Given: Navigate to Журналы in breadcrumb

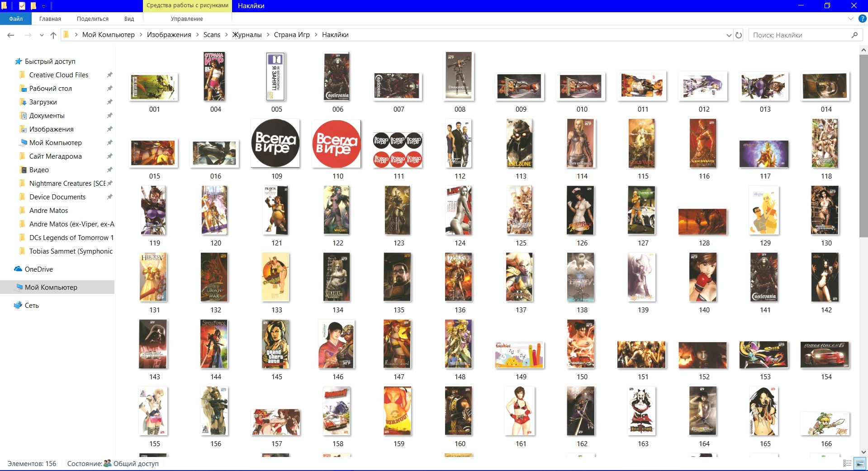Looking at the screenshot, I should 247,35.
